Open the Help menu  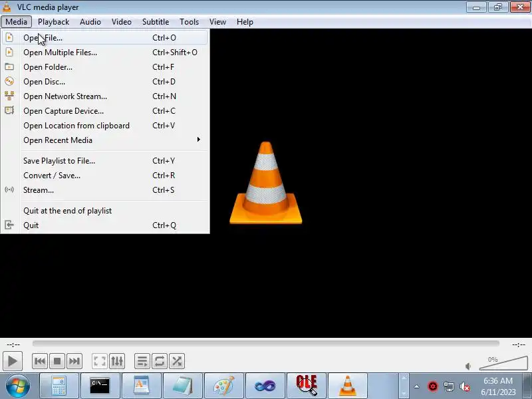coord(245,22)
